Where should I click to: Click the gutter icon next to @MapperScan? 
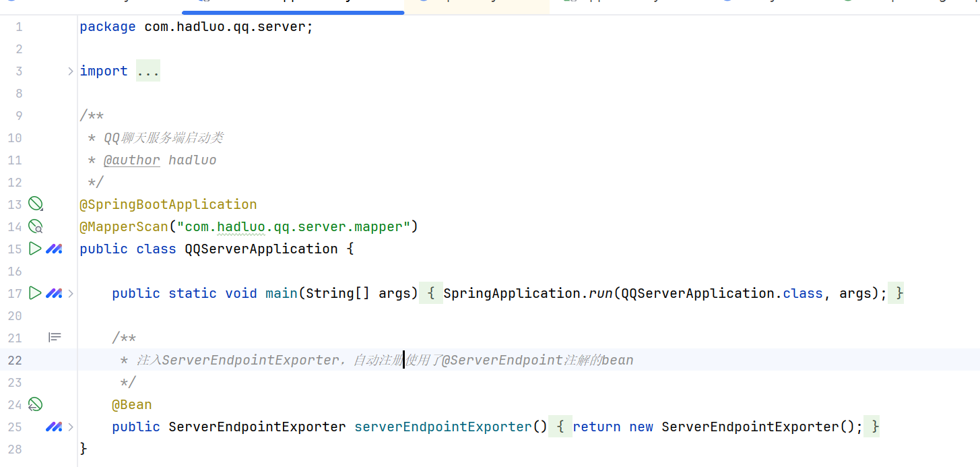(35, 226)
